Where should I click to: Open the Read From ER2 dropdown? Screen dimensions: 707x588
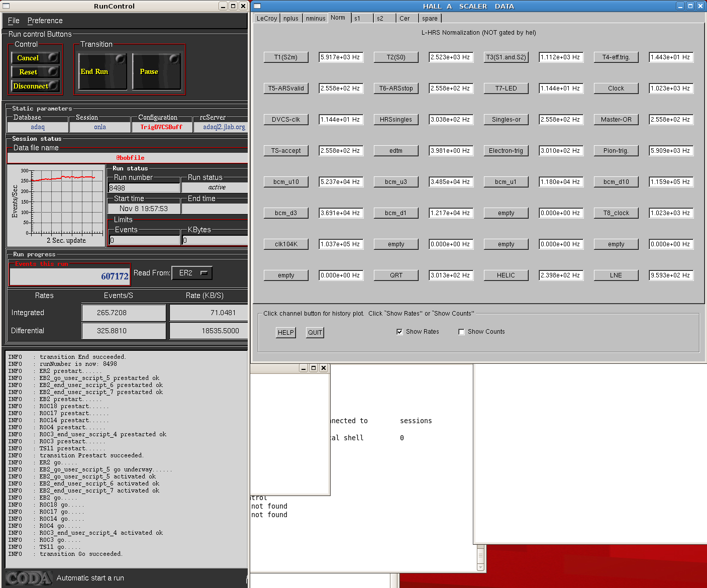(x=192, y=273)
